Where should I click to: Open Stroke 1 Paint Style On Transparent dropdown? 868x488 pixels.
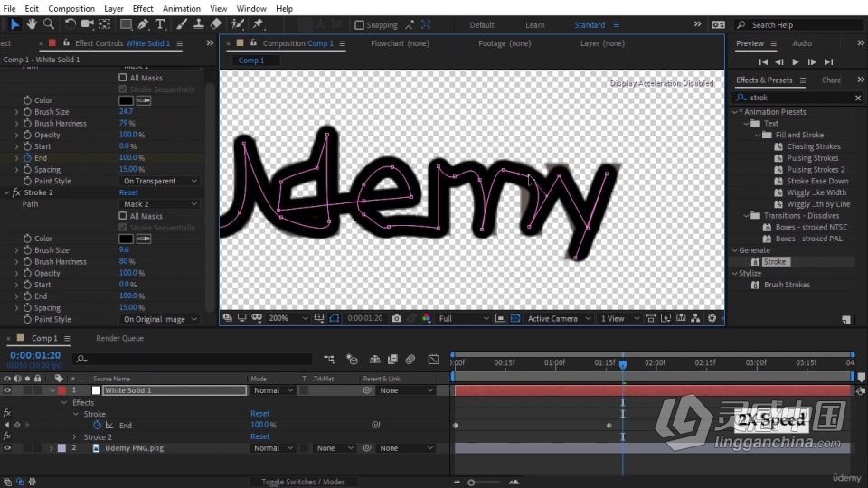tap(161, 181)
